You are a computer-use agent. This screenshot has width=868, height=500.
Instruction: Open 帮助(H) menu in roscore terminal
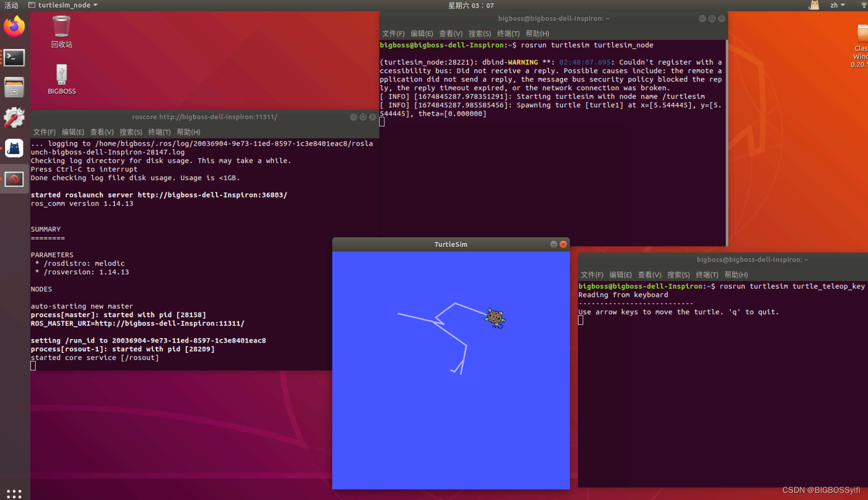(x=188, y=132)
